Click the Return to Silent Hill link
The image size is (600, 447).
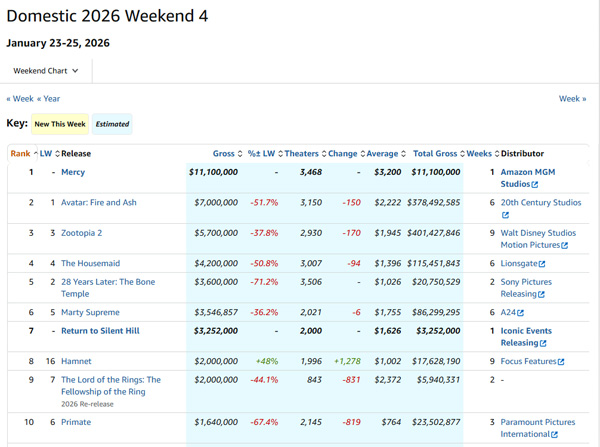click(100, 331)
